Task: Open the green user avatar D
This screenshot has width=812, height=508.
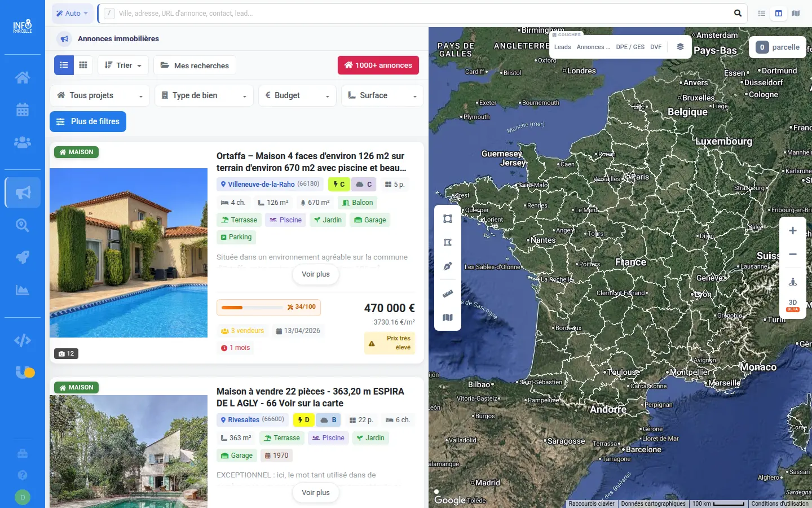Action: pos(23,497)
